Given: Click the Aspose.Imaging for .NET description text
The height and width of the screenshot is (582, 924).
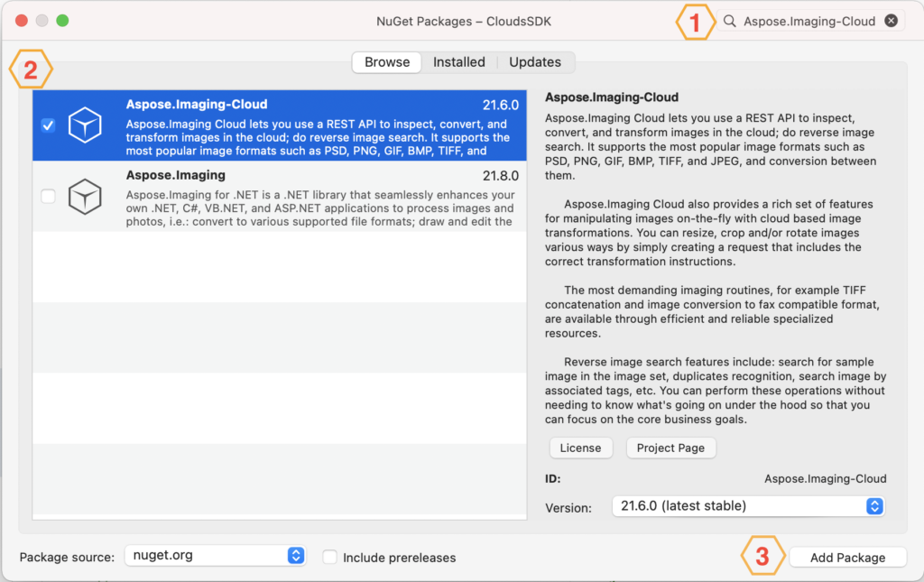Looking at the screenshot, I should (x=320, y=208).
